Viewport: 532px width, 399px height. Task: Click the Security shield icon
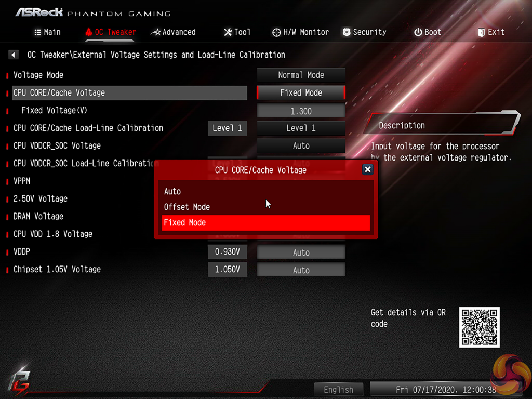[347, 32]
